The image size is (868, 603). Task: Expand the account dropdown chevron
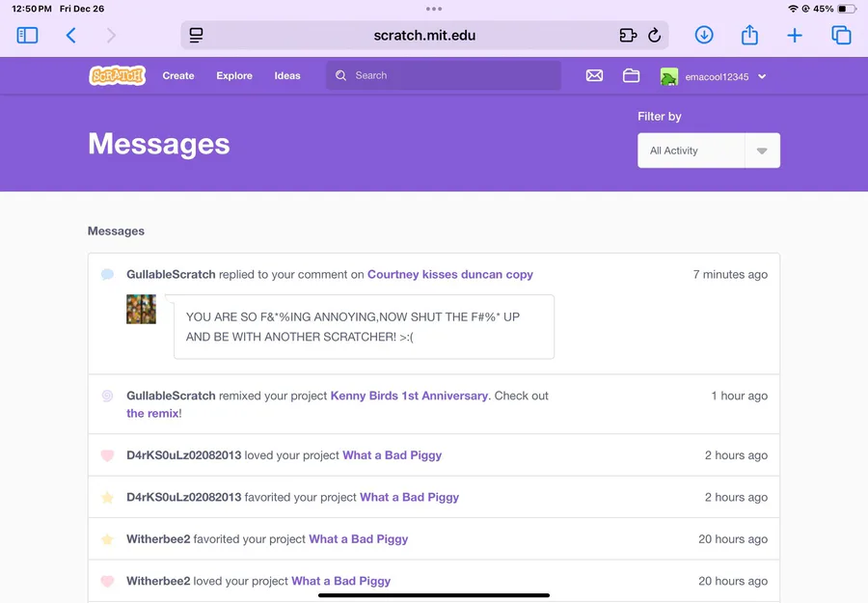pyautogui.click(x=762, y=76)
